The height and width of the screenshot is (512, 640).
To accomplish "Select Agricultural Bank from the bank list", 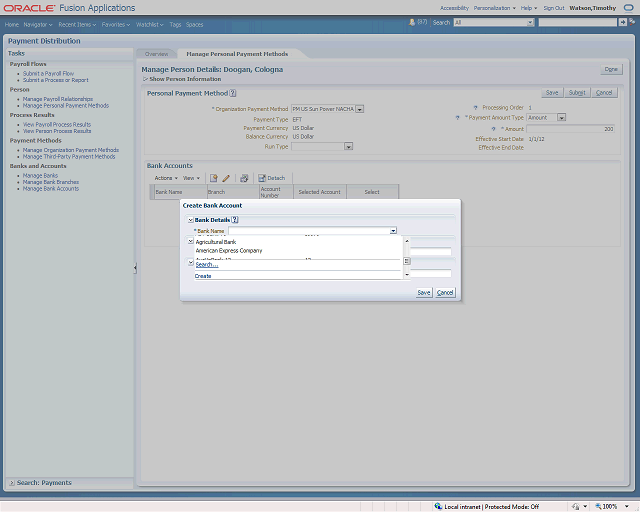I will (x=216, y=242).
